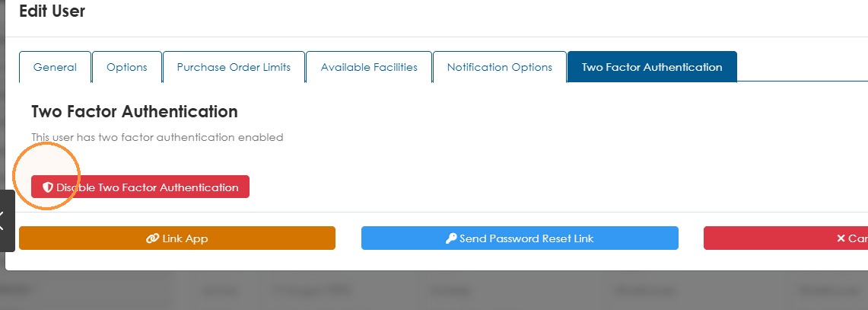This screenshot has width=868, height=310.
Task: Cancel the Edit User dialog
Action: pyautogui.click(x=786, y=238)
